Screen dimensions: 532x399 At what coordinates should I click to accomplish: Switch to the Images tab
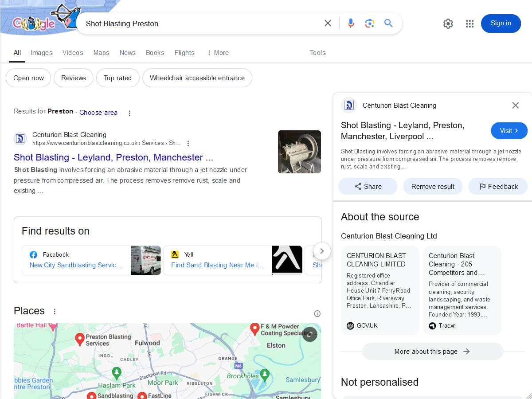click(42, 53)
